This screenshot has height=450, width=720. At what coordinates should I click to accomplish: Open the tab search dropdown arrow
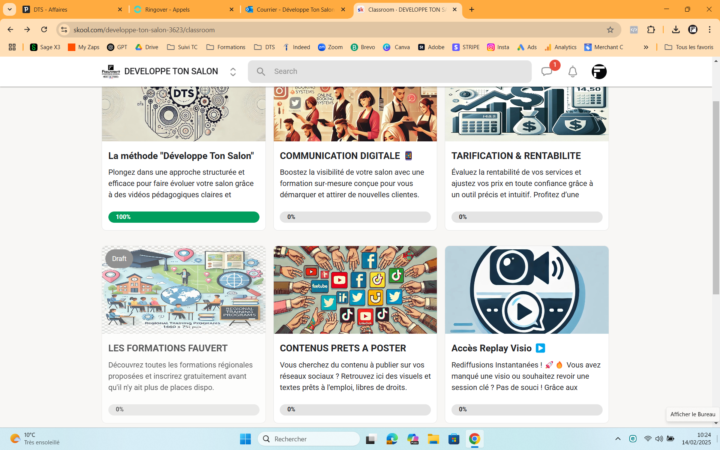point(9,9)
